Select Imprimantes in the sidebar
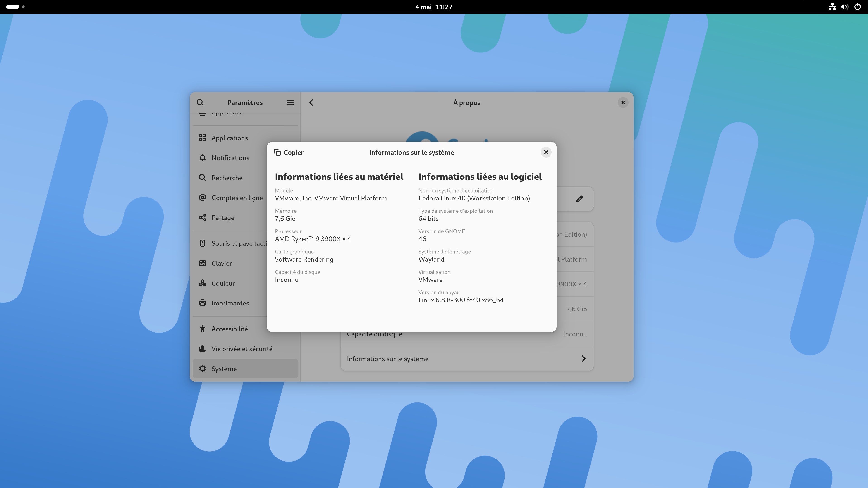The width and height of the screenshot is (868, 488). (x=230, y=303)
